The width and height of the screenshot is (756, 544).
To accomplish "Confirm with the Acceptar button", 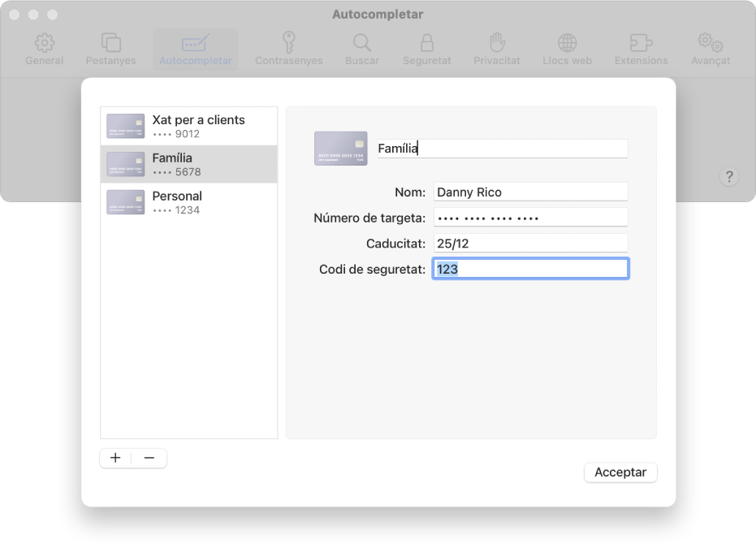I will click(x=620, y=472).
